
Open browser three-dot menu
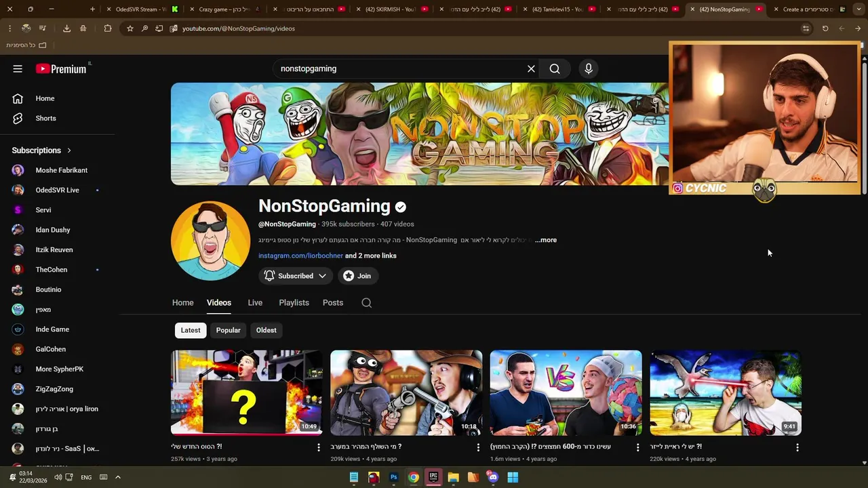tap(9, 28)
